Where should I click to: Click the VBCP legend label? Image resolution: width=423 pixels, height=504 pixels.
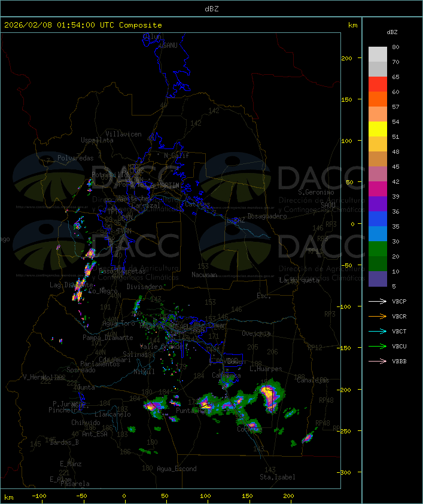(399, 301)
